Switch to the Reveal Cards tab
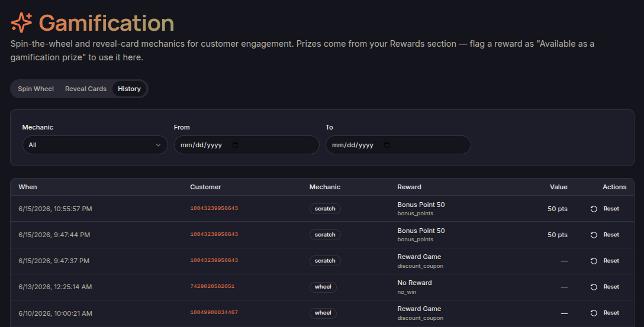This screenshot has height=327, width=644. point(85,89)
